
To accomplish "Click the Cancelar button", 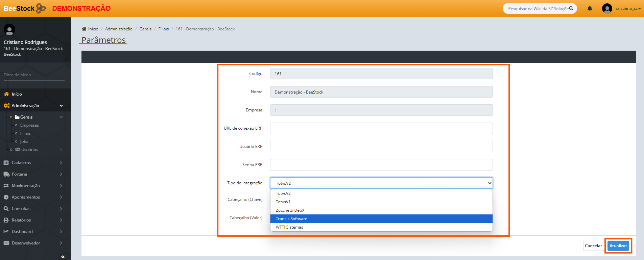I will (593, 246).
